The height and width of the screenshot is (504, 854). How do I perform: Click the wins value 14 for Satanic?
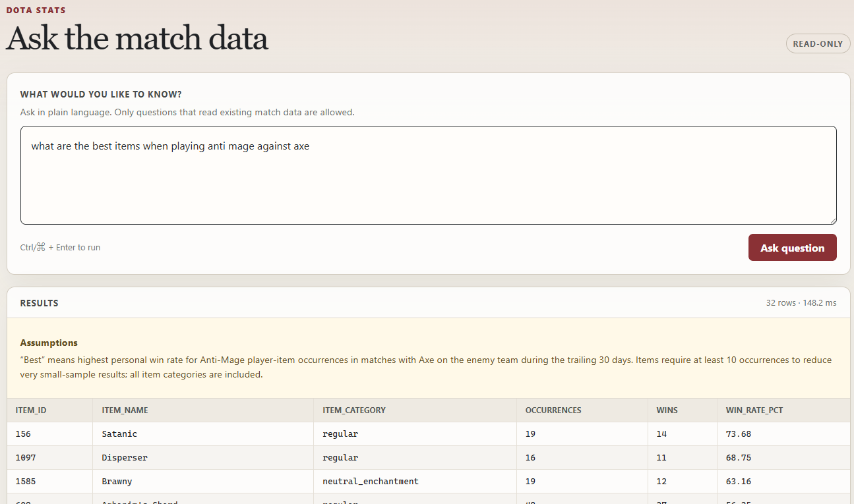(683, 434)
